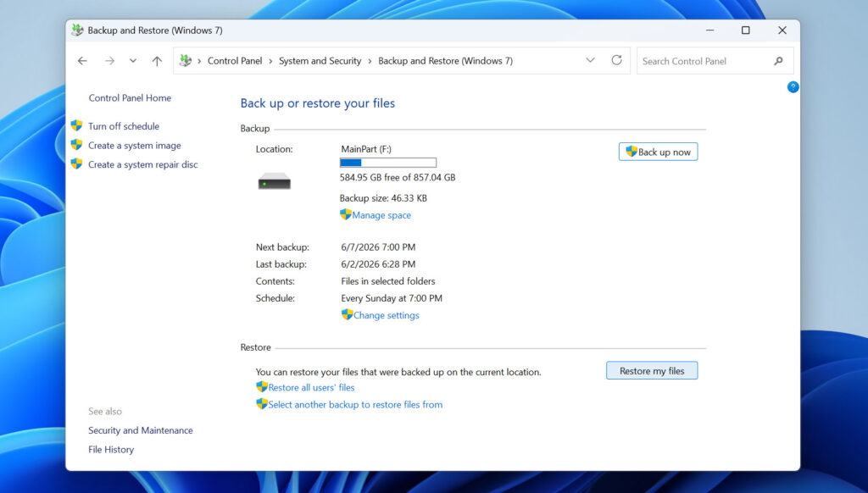868x493 pixels.
Task: Open File History link
Action: 111,450
